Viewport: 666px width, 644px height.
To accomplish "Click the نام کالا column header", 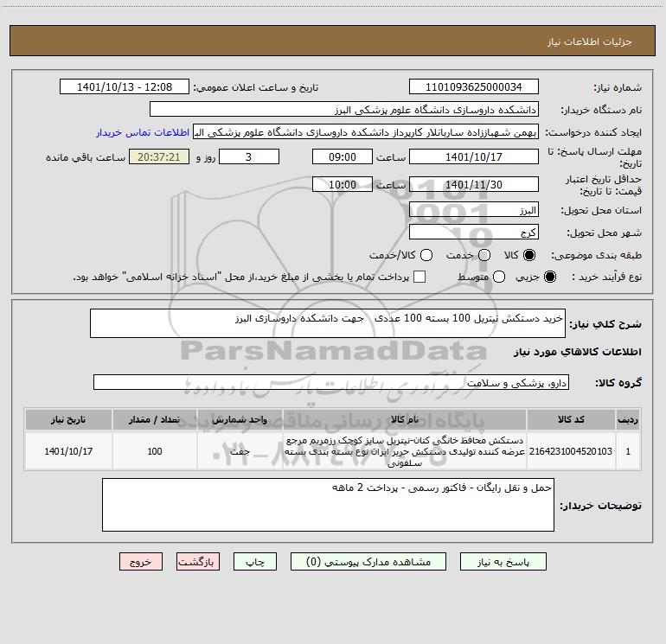I will [405, 419].
